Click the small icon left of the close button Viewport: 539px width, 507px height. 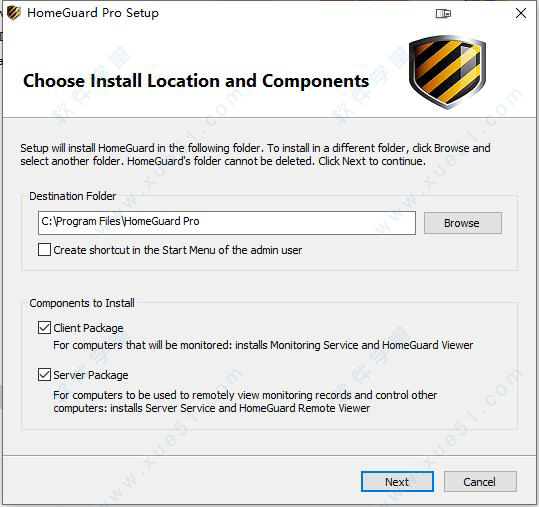coord(443,13)
